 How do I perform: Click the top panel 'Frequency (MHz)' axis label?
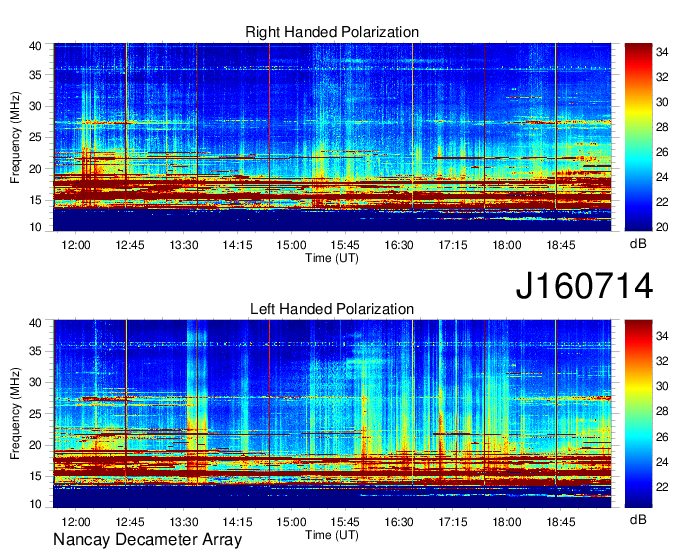(x=15, y=137)
